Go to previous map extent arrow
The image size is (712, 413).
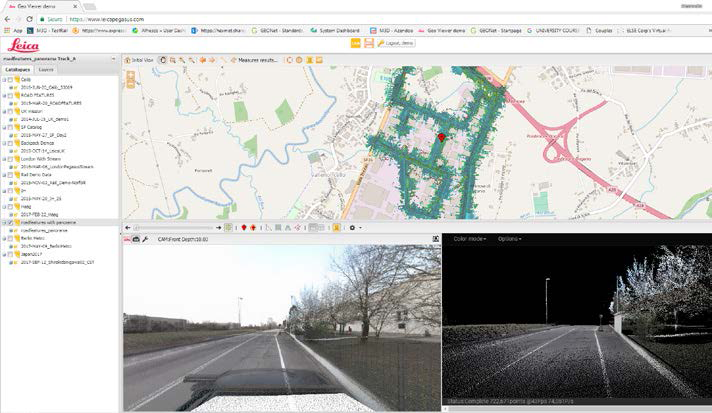point(203,60)
